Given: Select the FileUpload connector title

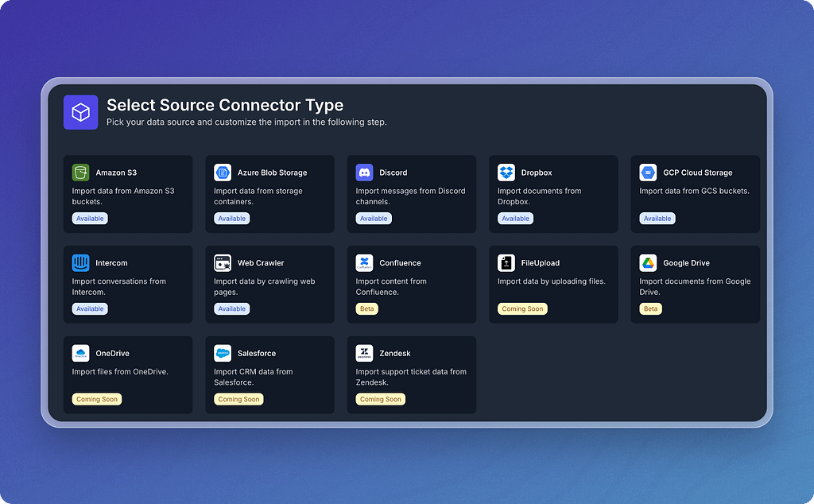Looking at the screenshot, I should [540, 262].
